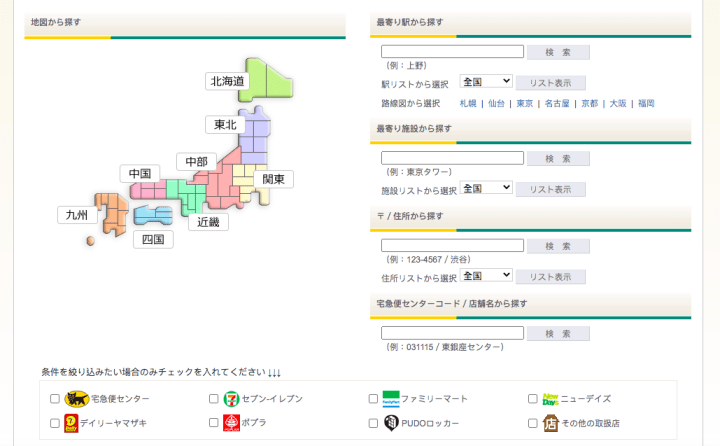The height and width of the screenshot is (446, 720).
Task: Check the ポプラ checkbox
Action: (214, 422)
